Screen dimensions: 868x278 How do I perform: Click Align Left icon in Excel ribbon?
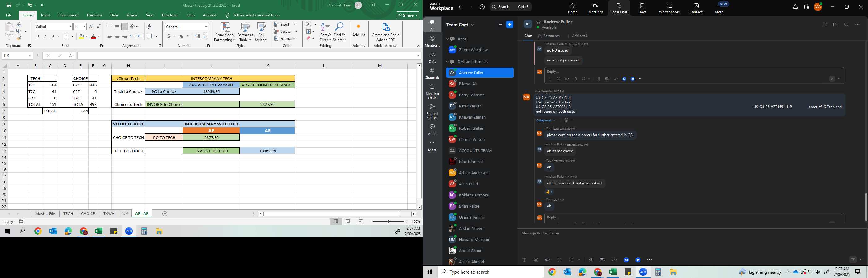tap(110, 36)
